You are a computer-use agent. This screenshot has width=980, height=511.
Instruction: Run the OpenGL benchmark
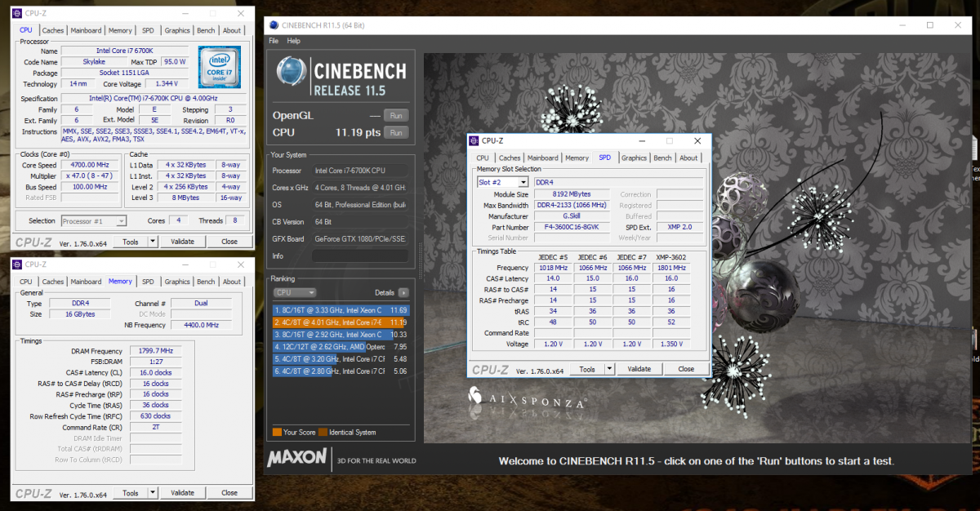pos(396,116)
